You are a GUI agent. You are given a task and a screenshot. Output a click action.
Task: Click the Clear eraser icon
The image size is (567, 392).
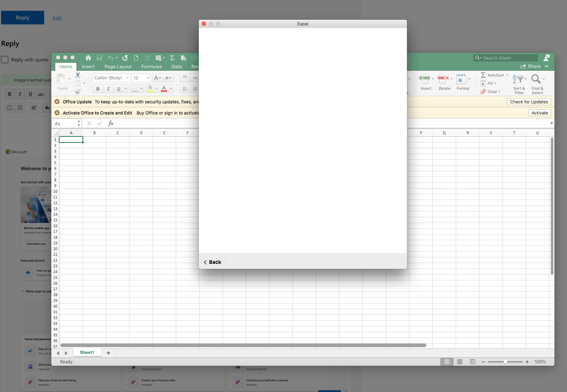483,92
